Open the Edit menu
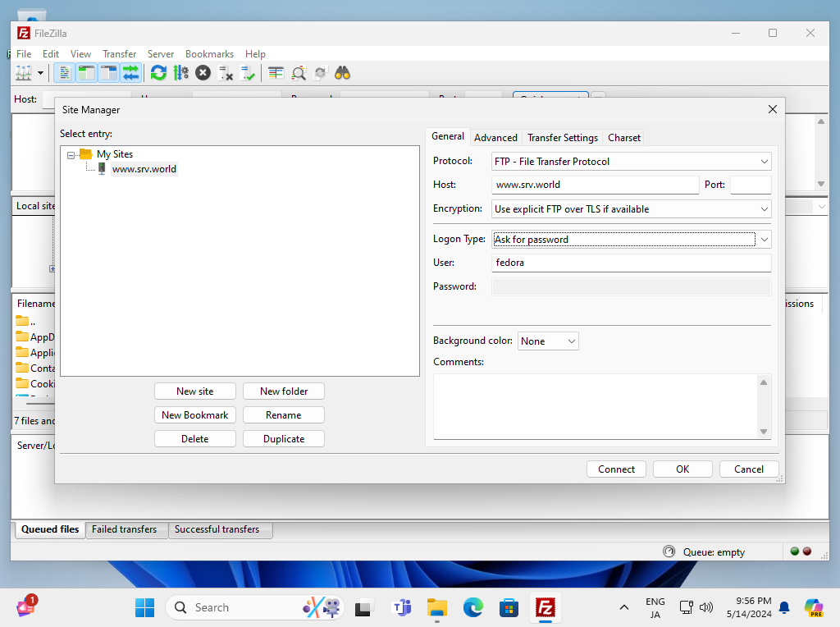This screenshot has width=840, height=627. tap(51, 54)
